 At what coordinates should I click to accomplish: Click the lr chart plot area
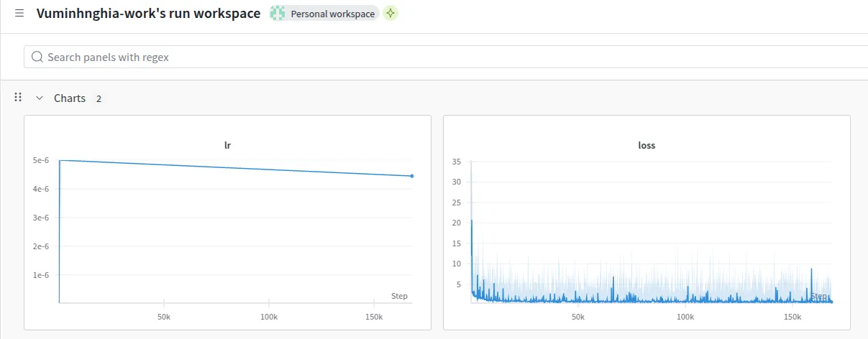coord(235,230)
